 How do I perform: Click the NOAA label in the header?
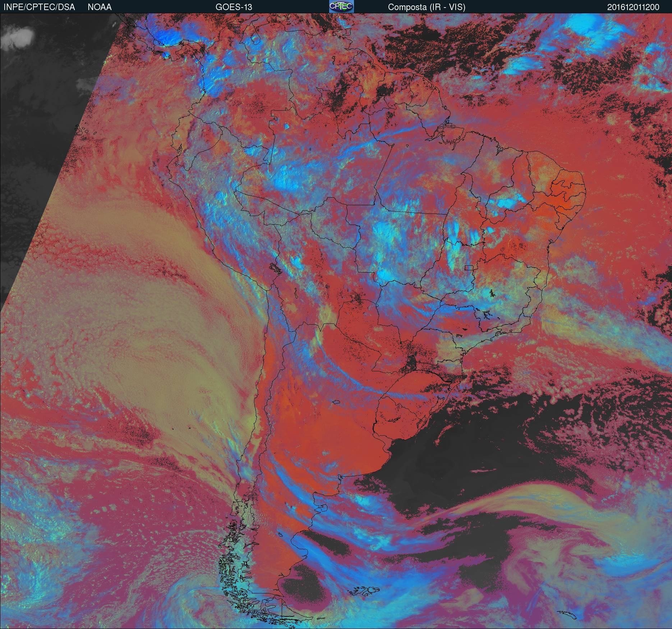point(100,7)
